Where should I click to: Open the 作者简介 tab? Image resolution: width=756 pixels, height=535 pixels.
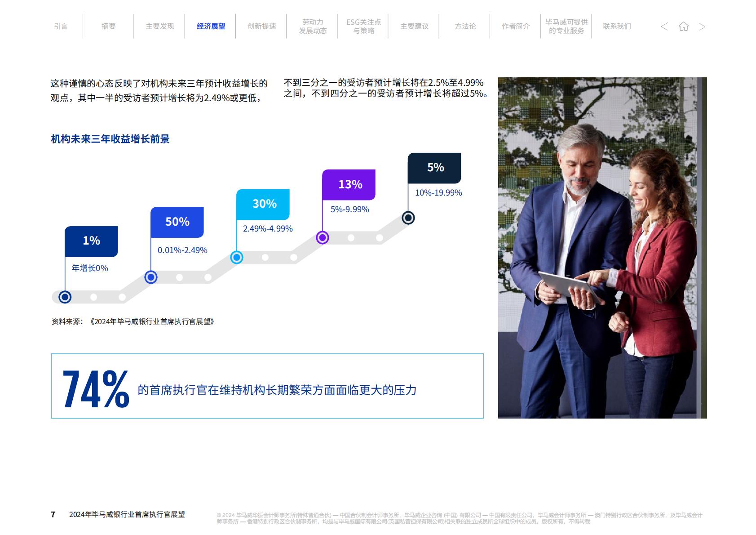pyautogui.click(x=516, y=26)
